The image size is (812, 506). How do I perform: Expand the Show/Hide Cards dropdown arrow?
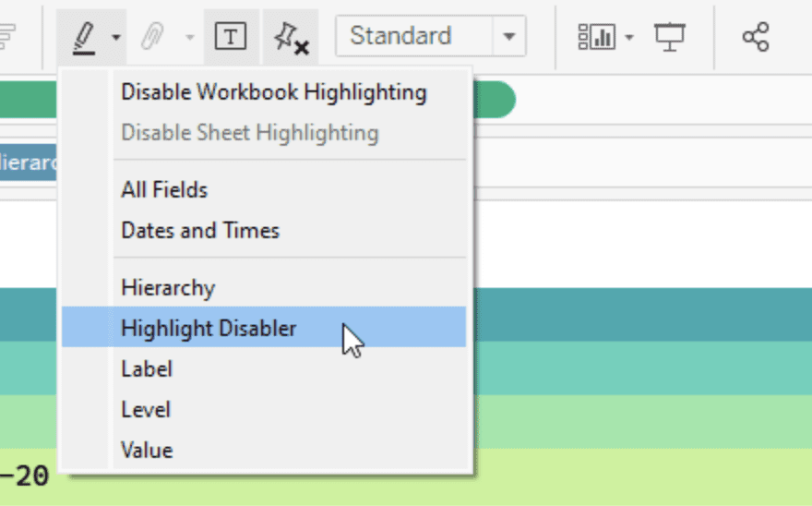(629, 38)
